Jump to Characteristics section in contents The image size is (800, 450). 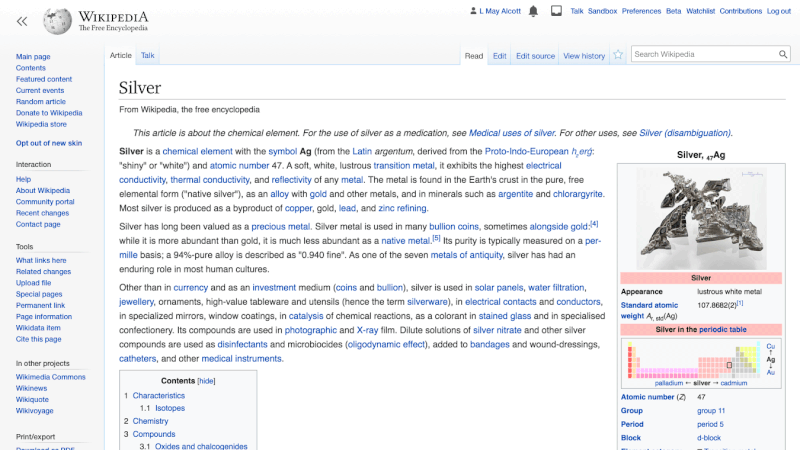point(158,396)
